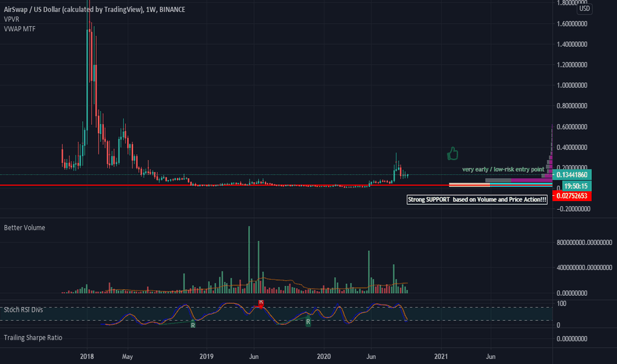
Task: Select the VWAP MTF indicator label
Action: pyautogui.click(x=20, y=28)
